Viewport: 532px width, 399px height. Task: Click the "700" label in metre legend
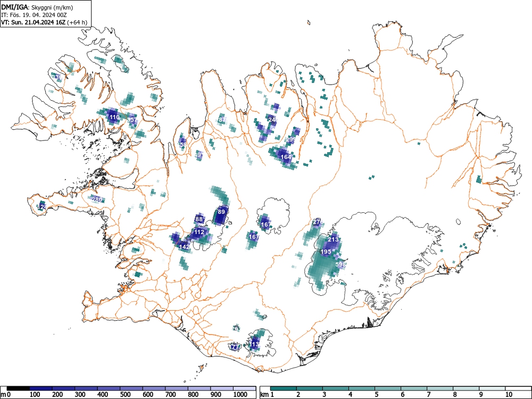(170, 395)
